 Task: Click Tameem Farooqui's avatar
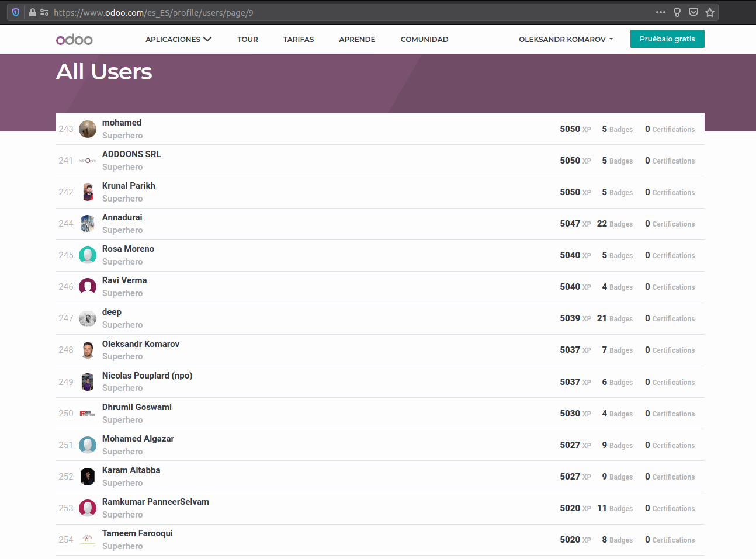88,540
